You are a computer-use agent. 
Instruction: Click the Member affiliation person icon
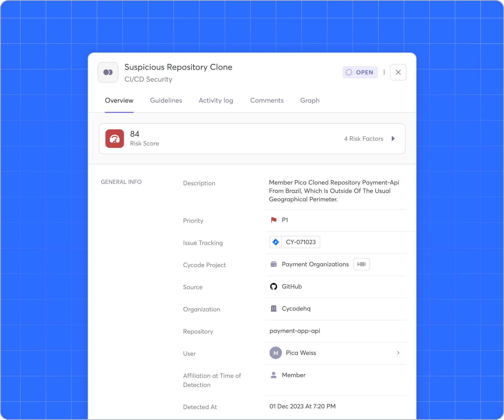click(273, 375)
